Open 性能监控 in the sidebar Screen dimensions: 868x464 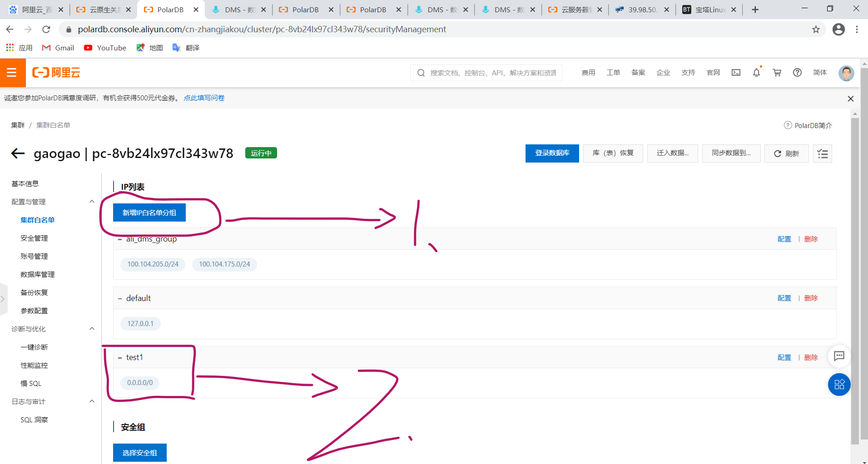[34, 365]
